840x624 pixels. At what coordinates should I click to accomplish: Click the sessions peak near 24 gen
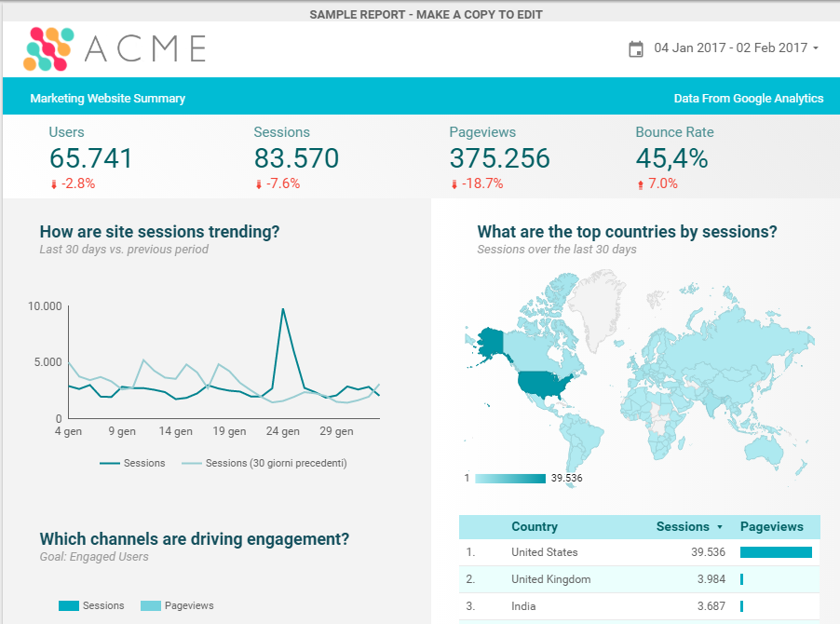(283, 309)
